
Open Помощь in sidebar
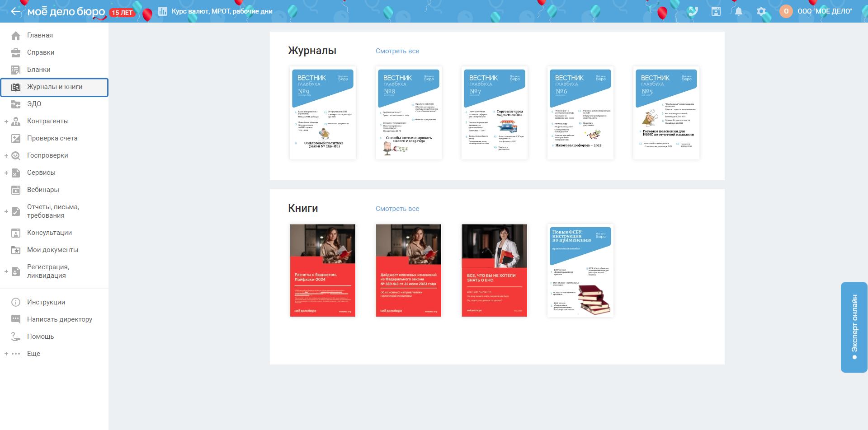[x=40, y=337]
